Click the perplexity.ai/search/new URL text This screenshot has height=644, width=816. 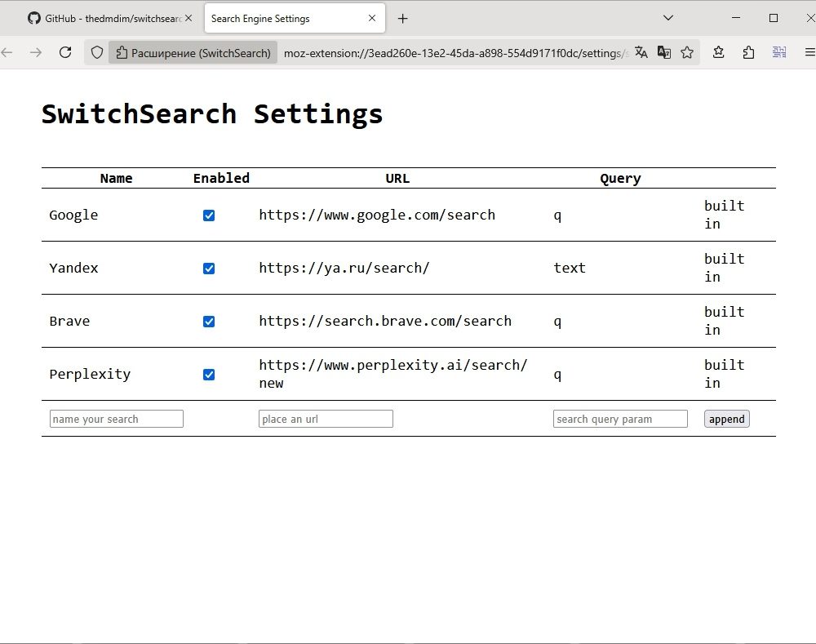[x=393, y=375]
